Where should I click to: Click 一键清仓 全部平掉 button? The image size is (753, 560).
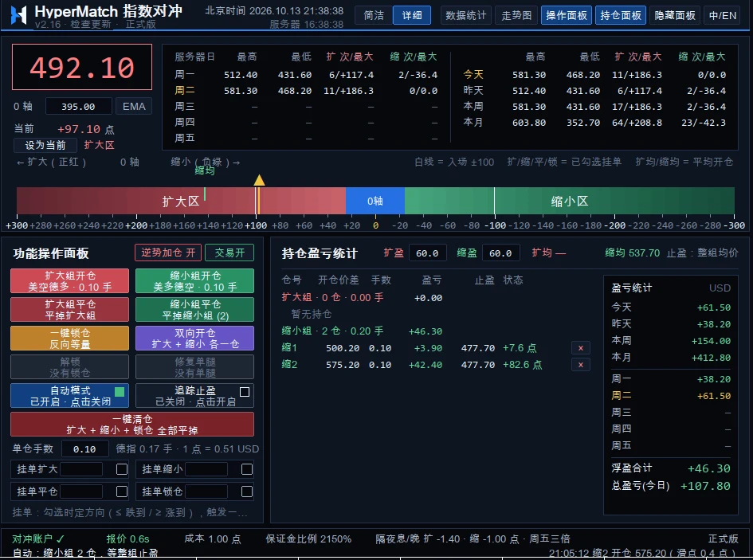132,425
